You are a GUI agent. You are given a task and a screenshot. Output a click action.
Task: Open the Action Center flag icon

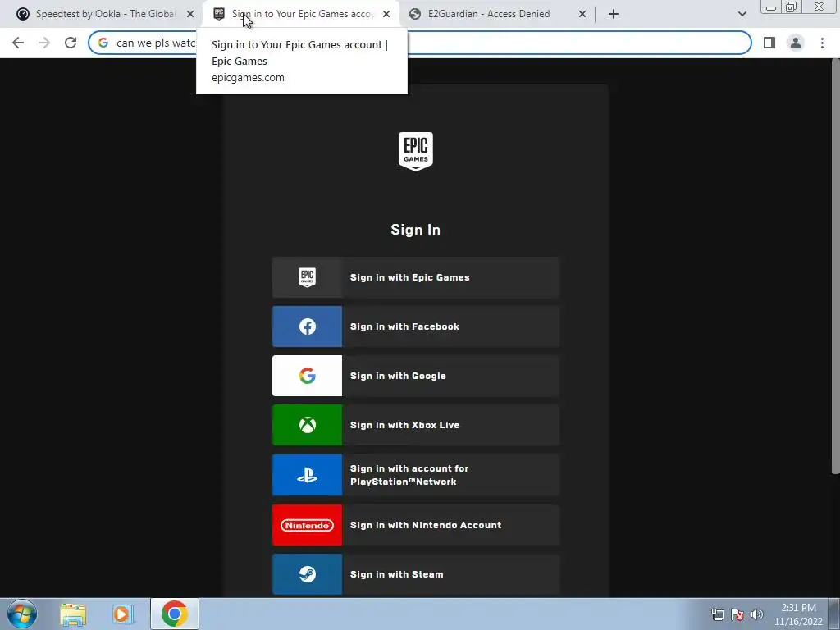pos(737,614)
